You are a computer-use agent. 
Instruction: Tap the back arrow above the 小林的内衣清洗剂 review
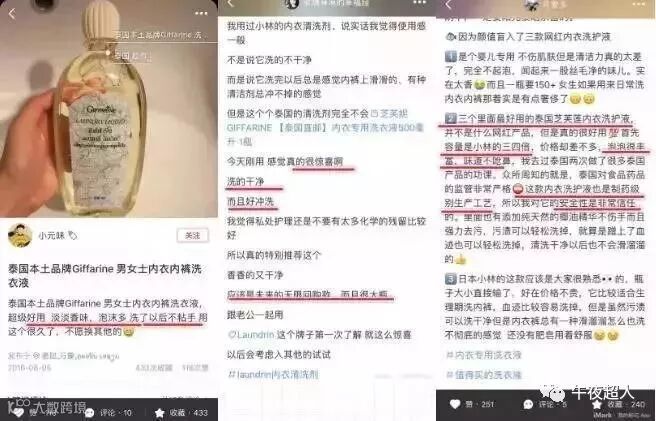point(231,3)
